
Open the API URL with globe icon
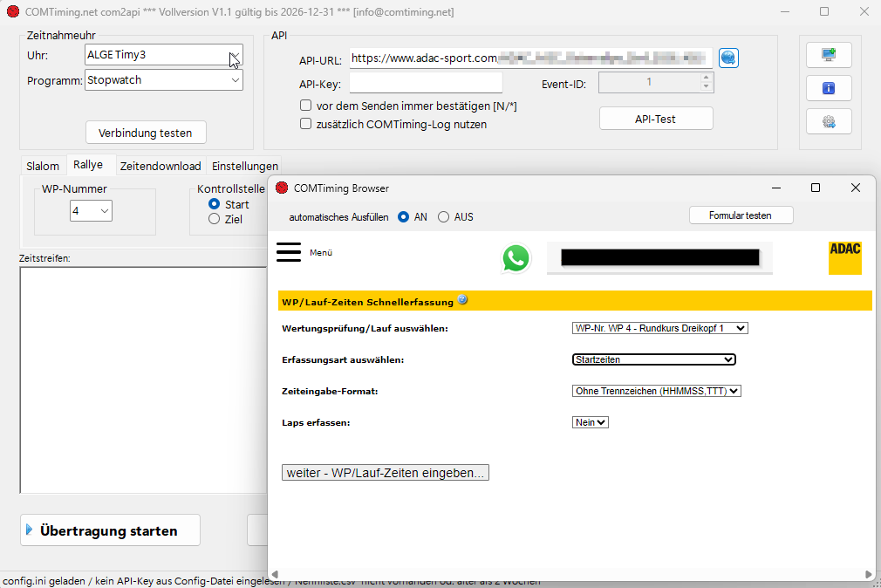click(728, 58)
